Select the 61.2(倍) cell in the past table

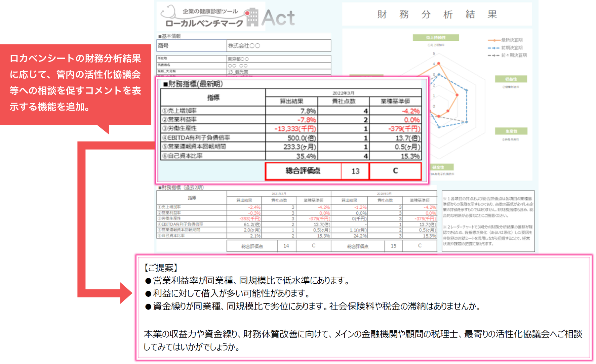pyautogui.click(x=244, y=224)
